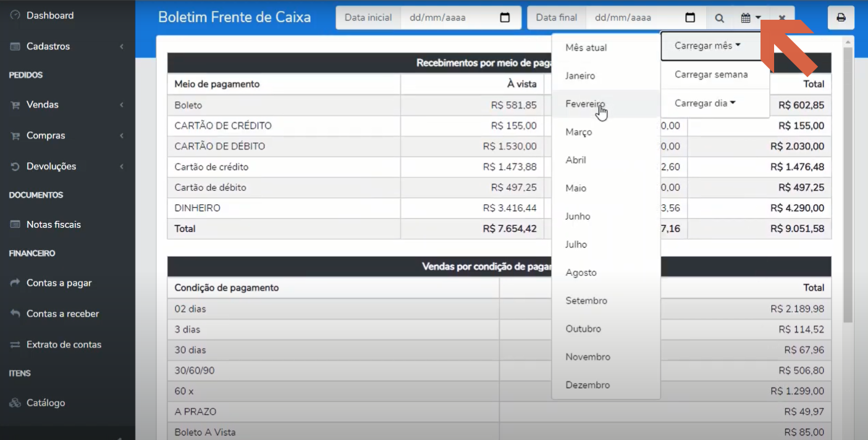Expand the Compras sidebar chevron
This screenshot has width=868, height=440.
pyautogui.click(x=122, y=136)
